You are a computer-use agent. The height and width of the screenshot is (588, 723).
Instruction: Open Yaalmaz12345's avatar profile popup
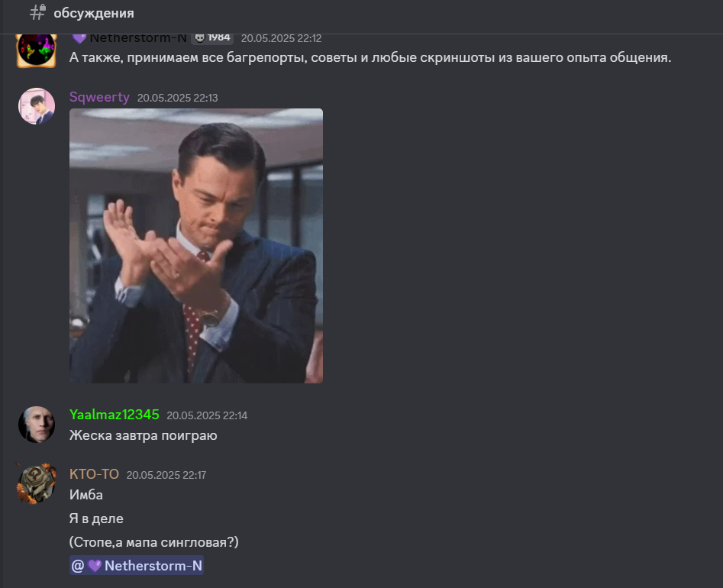tap(37, 425)
